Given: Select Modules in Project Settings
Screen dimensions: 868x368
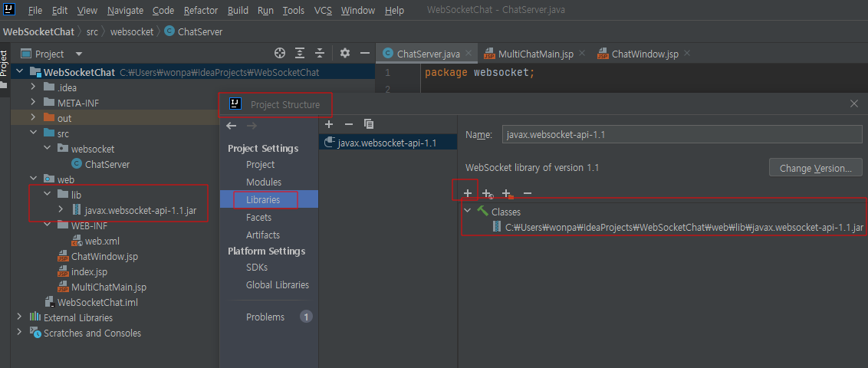Looking at the screenshot, I should point(264,182).
